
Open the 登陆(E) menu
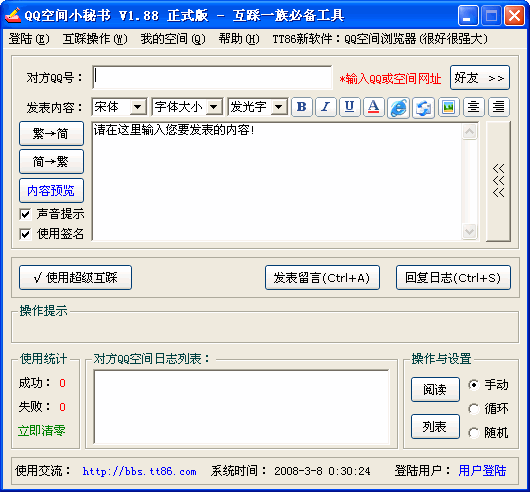point(29,39)
